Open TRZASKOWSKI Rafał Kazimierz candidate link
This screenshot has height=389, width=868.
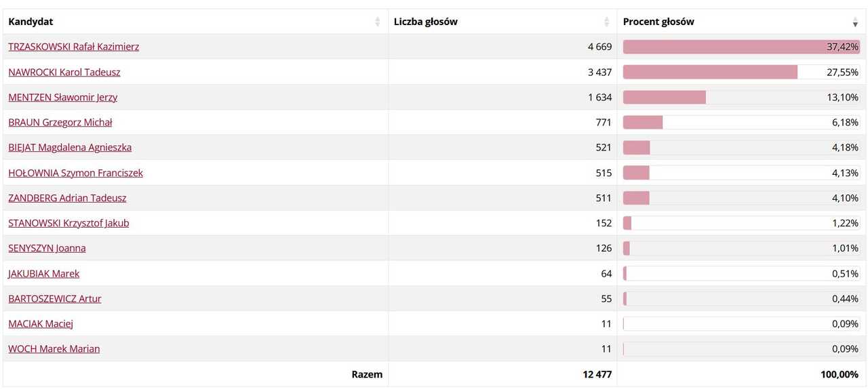[74, 47]
